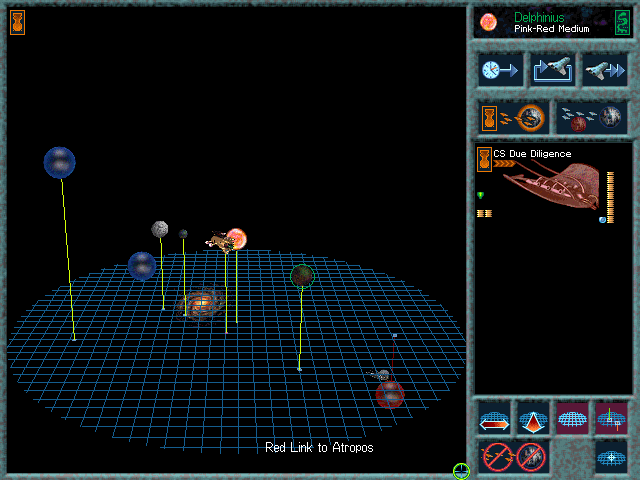640x480 pixels.
Task: Toggle the hide planets crossed-out button
Action: 531,457
